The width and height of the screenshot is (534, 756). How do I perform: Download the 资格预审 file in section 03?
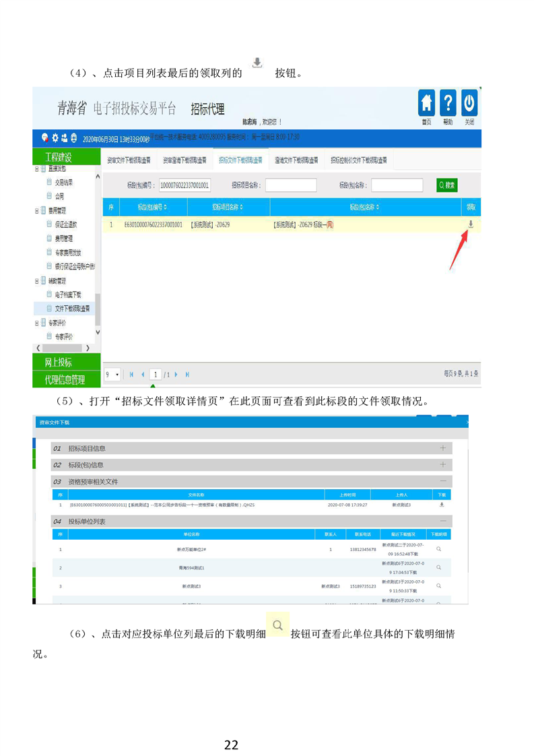(442, 504)
